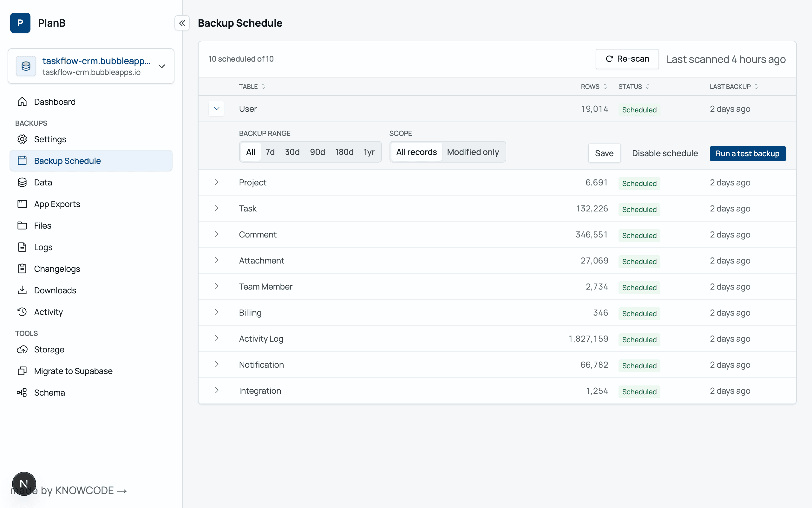This screenshot has height=508, width=812.
Task: Select the 90d backup range
Action: (318, 152)
